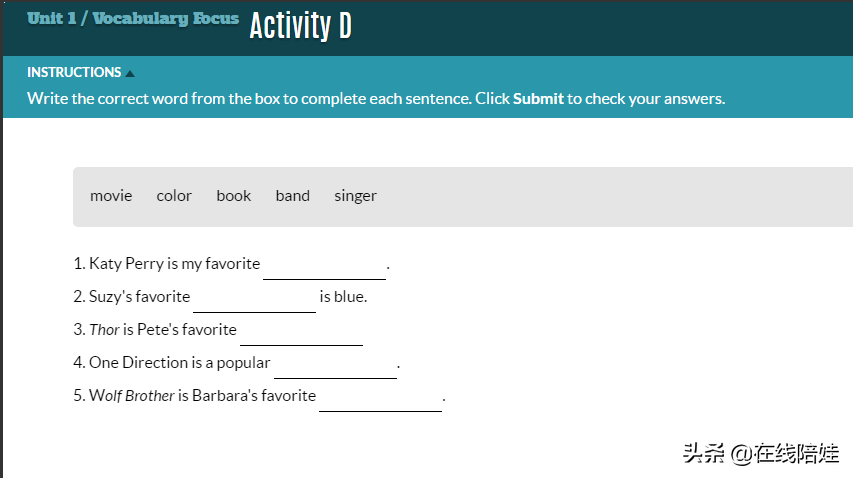Collapse the INSTRUCTIONS triangle arrow

click(x=130, y=73)
